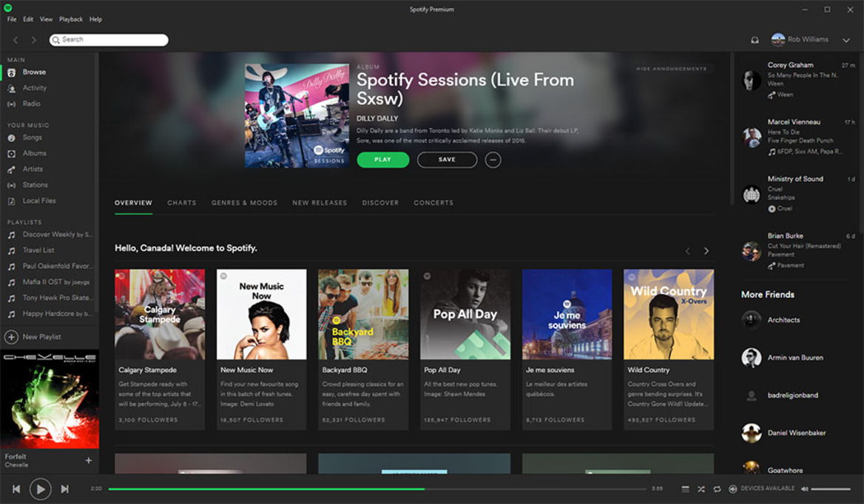Open Radio in the sidebar

[x=31, y=103]
